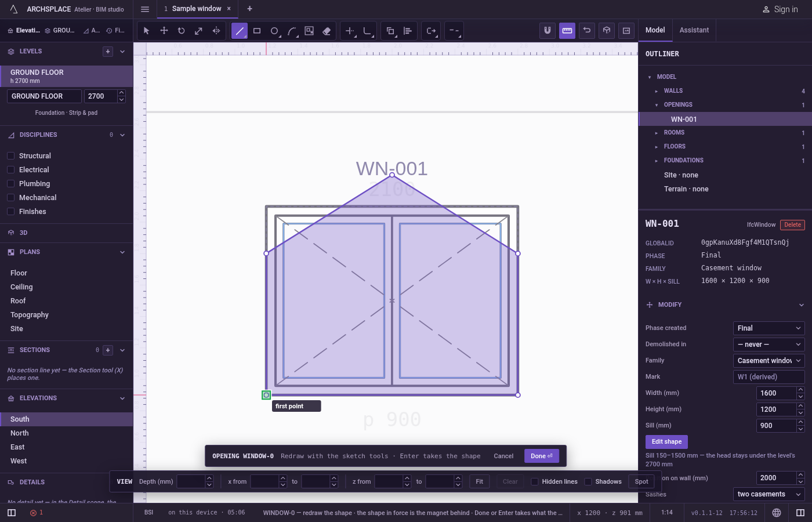Confirm the shape with Done button
This screenshot has width=812, height=522.
[x=542, y=456]
